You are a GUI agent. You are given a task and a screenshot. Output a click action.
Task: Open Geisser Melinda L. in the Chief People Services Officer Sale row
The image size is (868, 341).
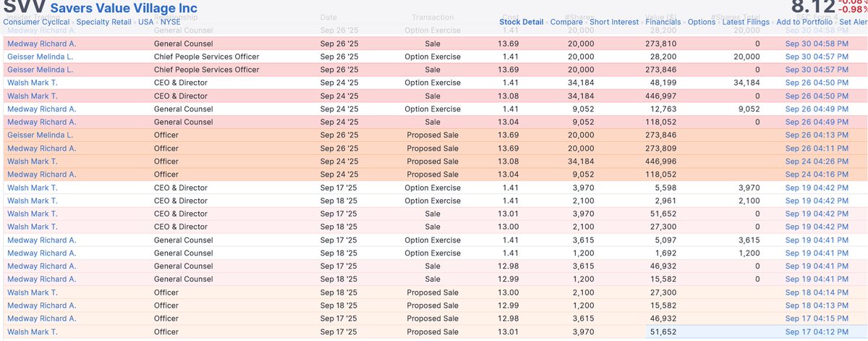(40, 70)
